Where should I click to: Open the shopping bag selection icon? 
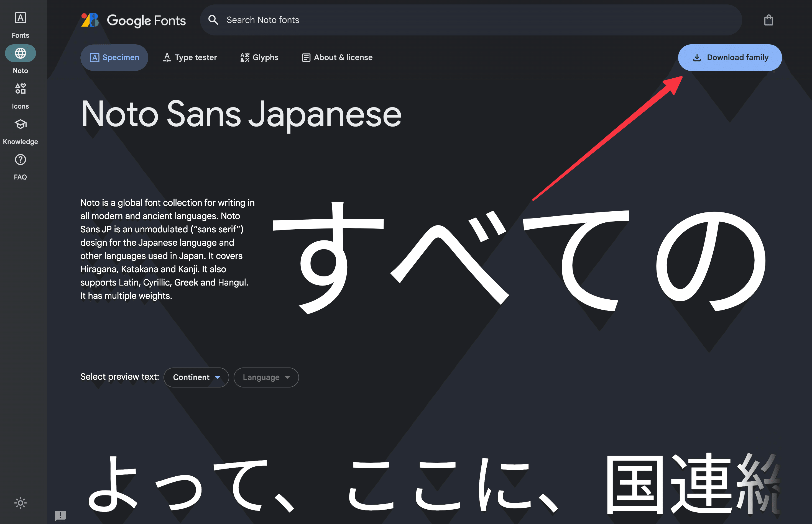click(768, 20)
